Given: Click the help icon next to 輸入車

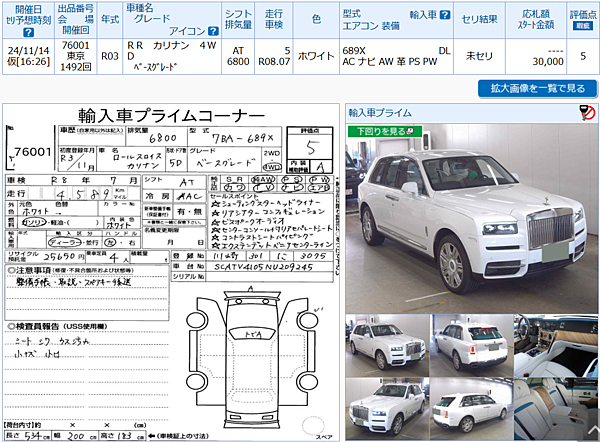Looking at the screenshot, I should 445,15.
